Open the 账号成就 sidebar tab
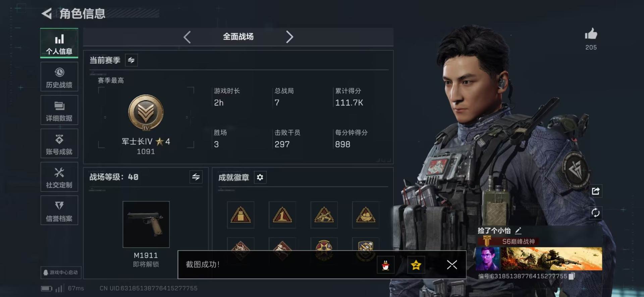This screenshot has height=297, width=644. click(59, 144)
